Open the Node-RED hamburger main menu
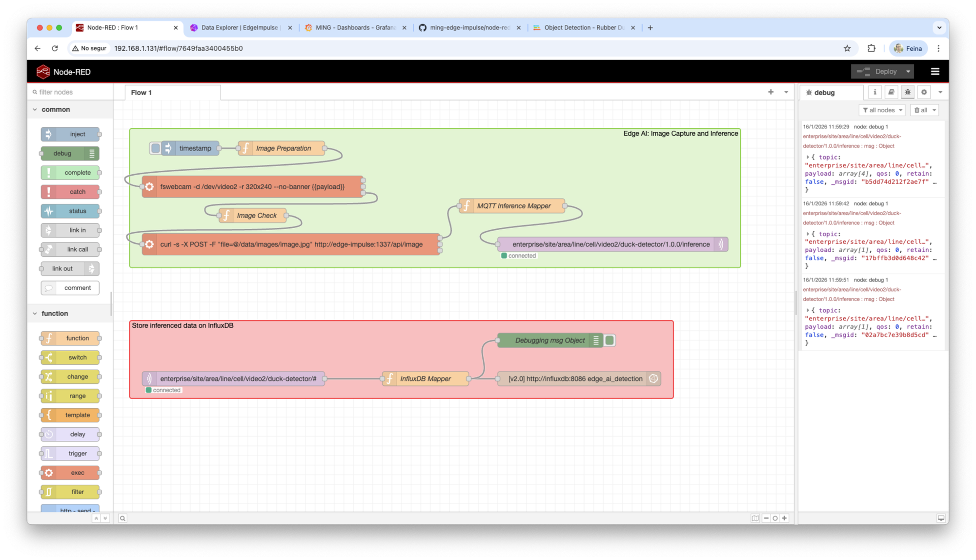 (x=935, y=72)
